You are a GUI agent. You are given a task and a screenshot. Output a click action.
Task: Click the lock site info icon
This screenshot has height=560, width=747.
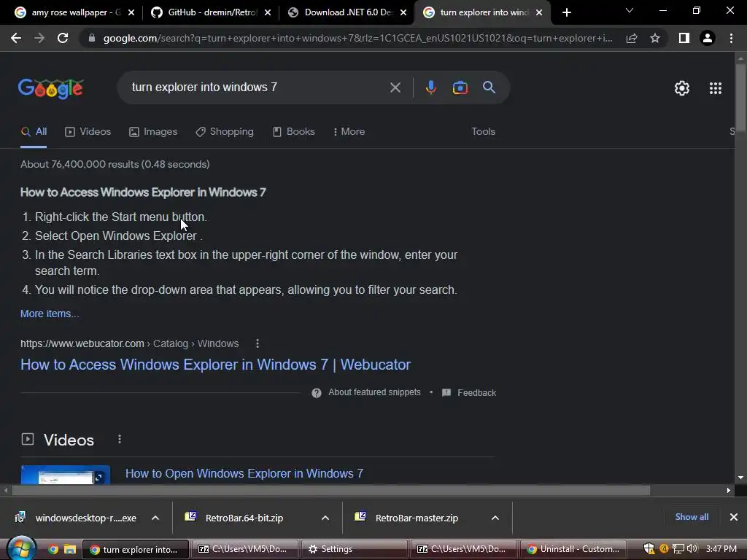pos(92,38)
